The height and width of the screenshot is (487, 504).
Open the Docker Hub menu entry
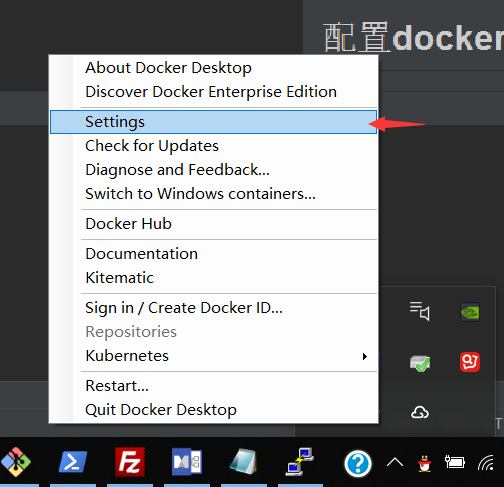[x=128, y=224]
